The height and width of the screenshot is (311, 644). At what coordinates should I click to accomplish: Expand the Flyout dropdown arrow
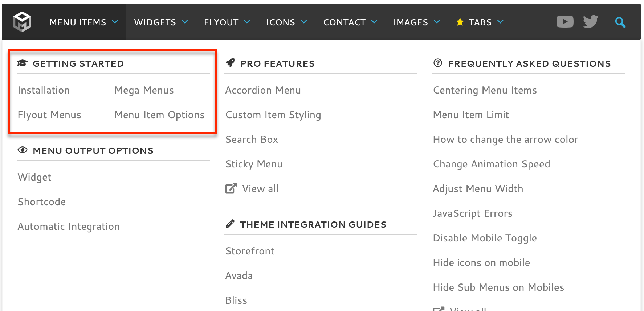[x=247, y=22]
